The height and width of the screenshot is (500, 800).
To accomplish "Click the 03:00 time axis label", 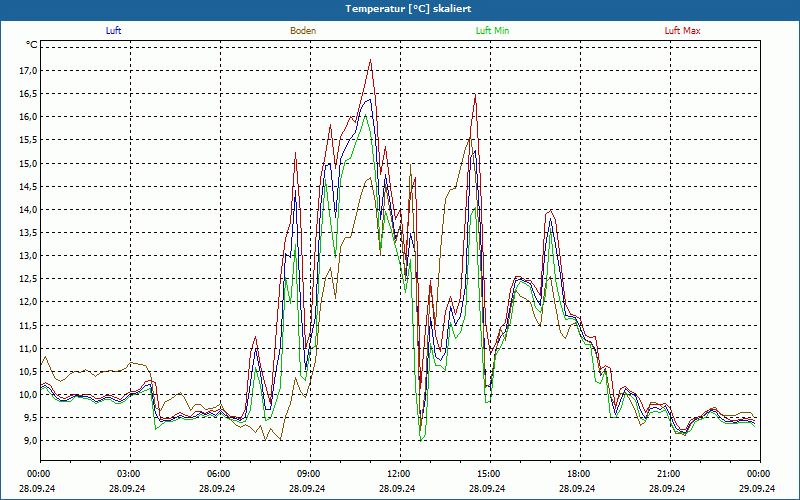I will coord(131,474).
